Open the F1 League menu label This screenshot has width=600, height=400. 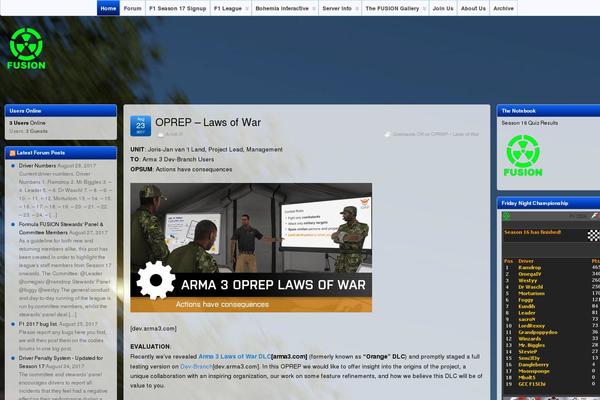click(x=228, y=8)
